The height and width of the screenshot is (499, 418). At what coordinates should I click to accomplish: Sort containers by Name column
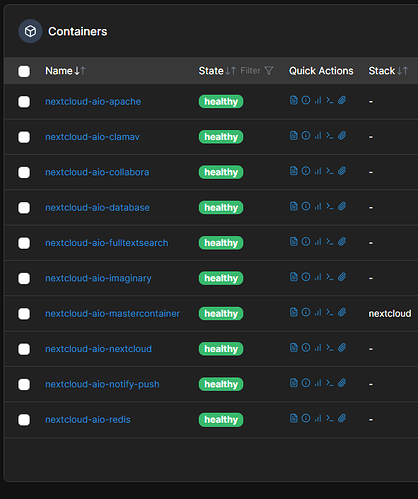click(65, 71)
